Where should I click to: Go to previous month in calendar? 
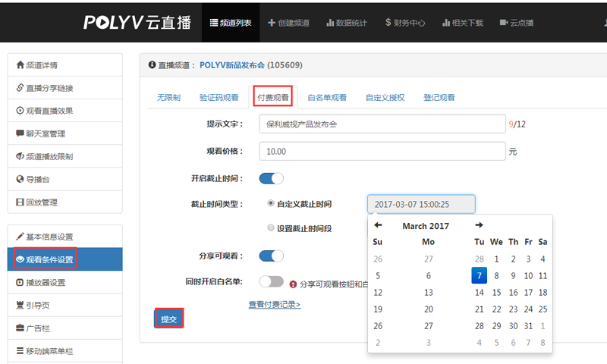378,225
